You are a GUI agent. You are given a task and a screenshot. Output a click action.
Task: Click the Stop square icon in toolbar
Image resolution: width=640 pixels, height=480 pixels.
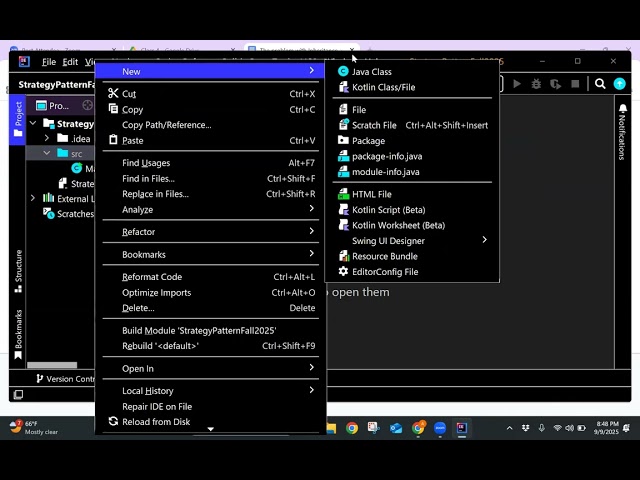574,84
